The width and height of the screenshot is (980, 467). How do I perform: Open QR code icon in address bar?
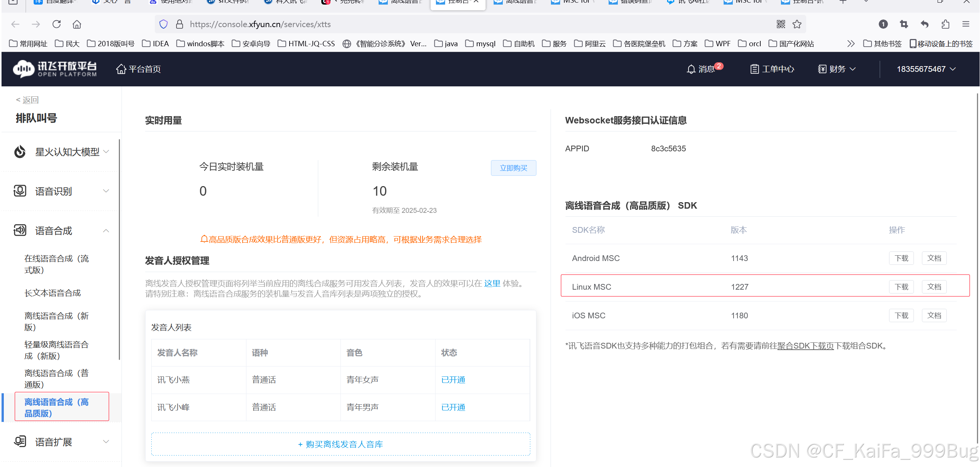tap(781, 24)
